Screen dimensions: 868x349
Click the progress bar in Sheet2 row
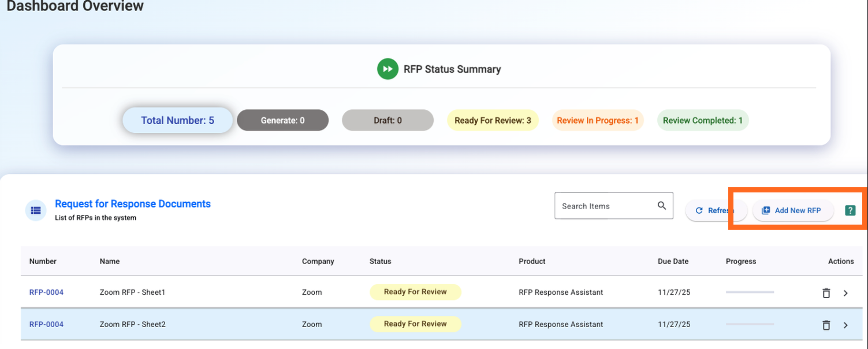[x=750, y=325]
